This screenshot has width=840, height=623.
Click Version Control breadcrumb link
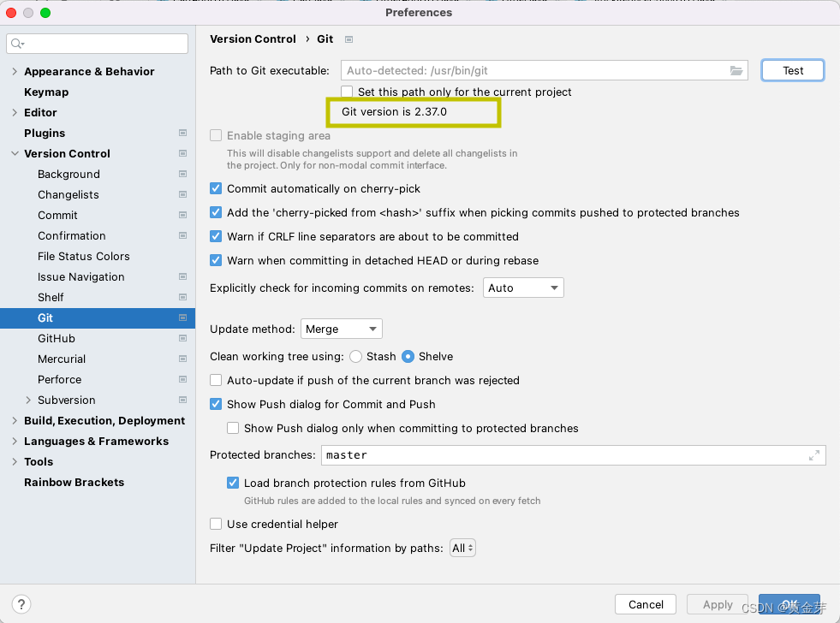click(x=253, y=39)
